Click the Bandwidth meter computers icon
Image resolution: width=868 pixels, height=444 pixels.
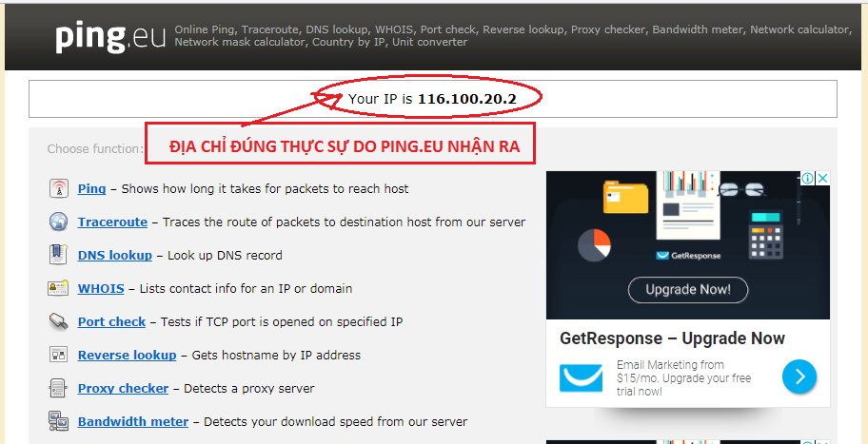pyautogui.click(x=58, y=421)
